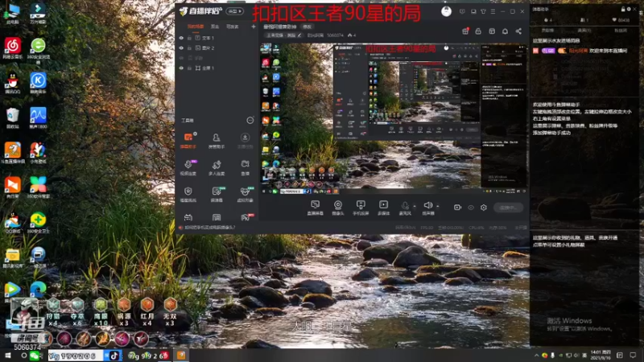The image size is (644, 362).
Task: Open the Douyin icon on the taskbar
Action: (x=114, y=356)
